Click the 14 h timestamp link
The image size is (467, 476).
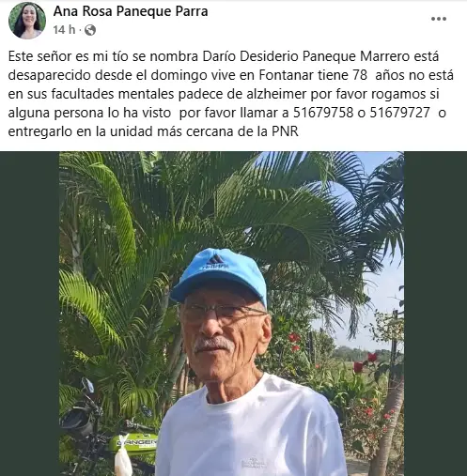64,30
